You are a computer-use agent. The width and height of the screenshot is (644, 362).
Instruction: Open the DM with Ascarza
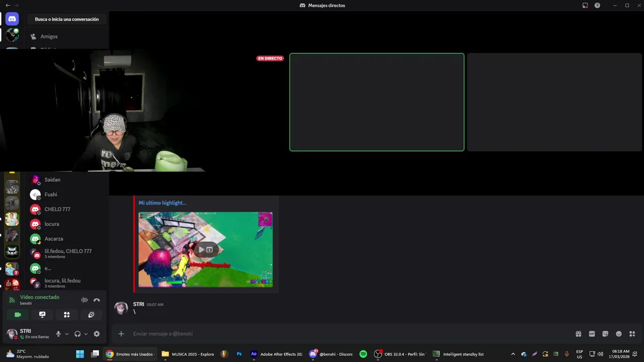(x=67, y=239)
